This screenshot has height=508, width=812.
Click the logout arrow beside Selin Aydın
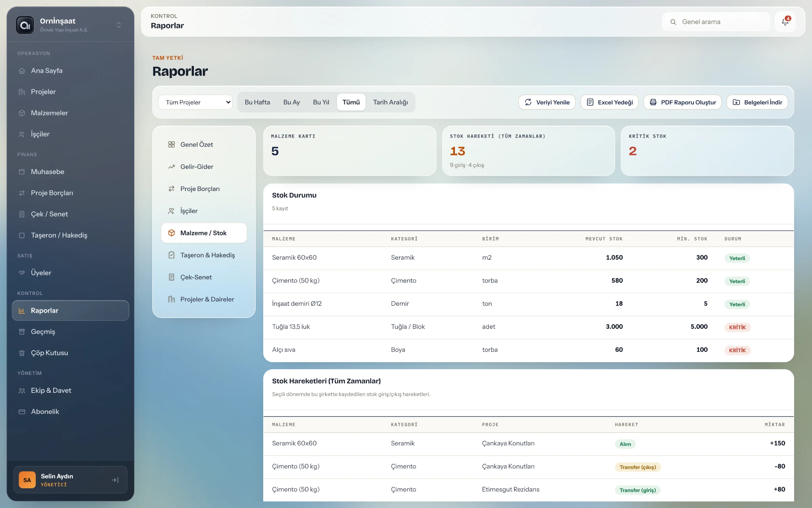pos(115,480)
